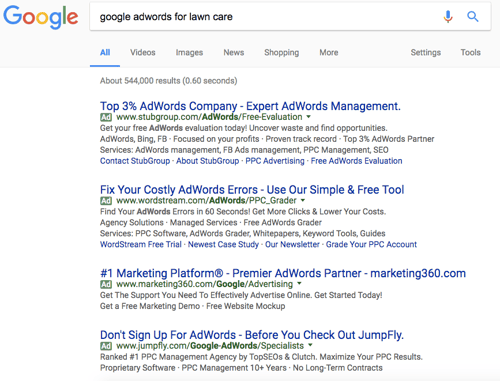Click the About StubGroup sitelink

[208, 161]
